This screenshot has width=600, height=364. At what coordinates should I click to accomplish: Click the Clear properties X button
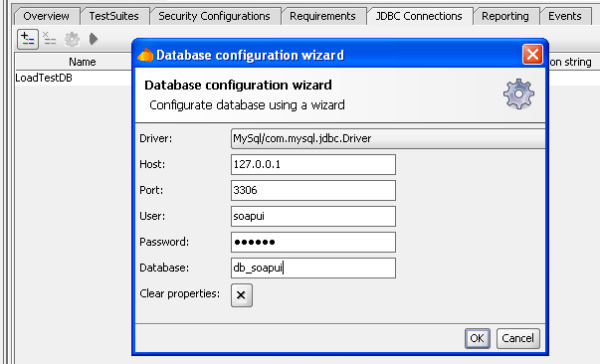(242, 295)
